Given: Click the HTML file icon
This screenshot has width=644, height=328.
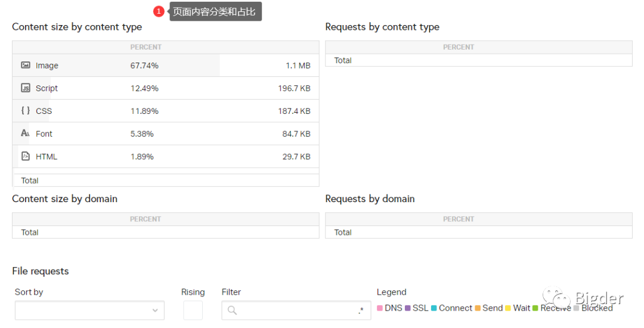Looking at the screenshot, I should tap(26, 156).
